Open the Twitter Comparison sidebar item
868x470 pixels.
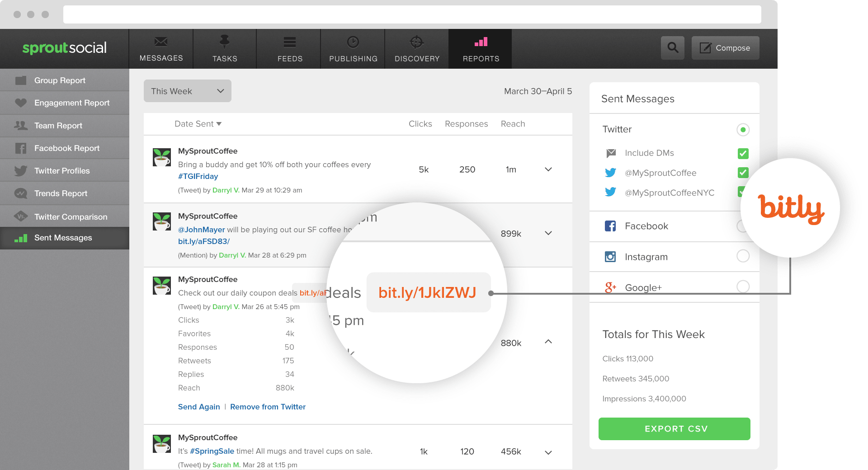click(65, 216)
